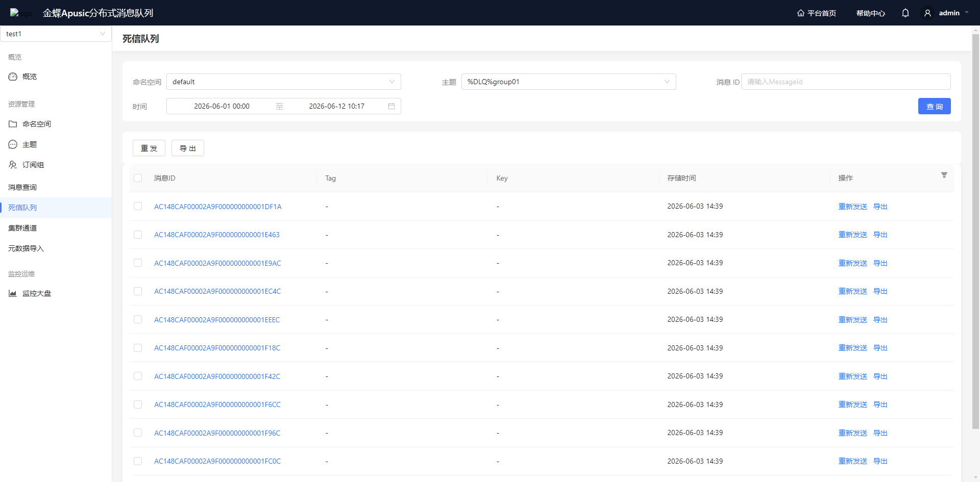Open the 监控大盘 chart icon
The height and width of the screenshot is (482, 980).
(x=13, y=293)
